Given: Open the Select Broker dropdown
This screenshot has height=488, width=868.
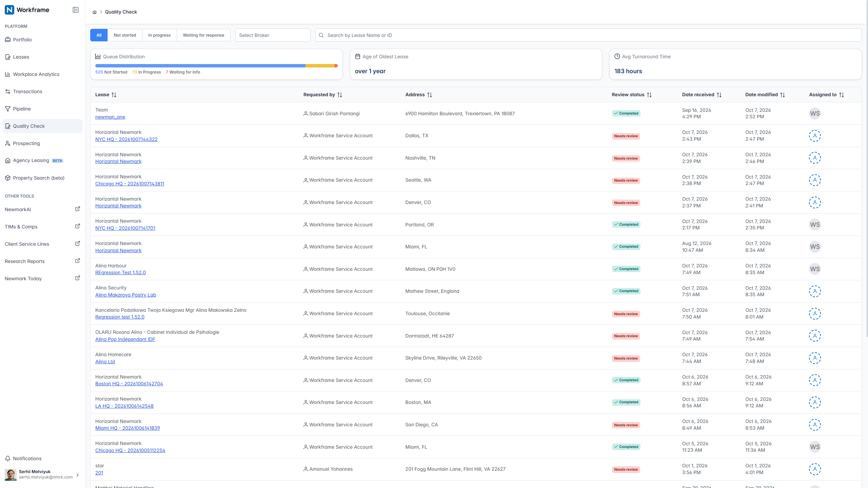Looking at the screenshot, I should pos(273,35).
